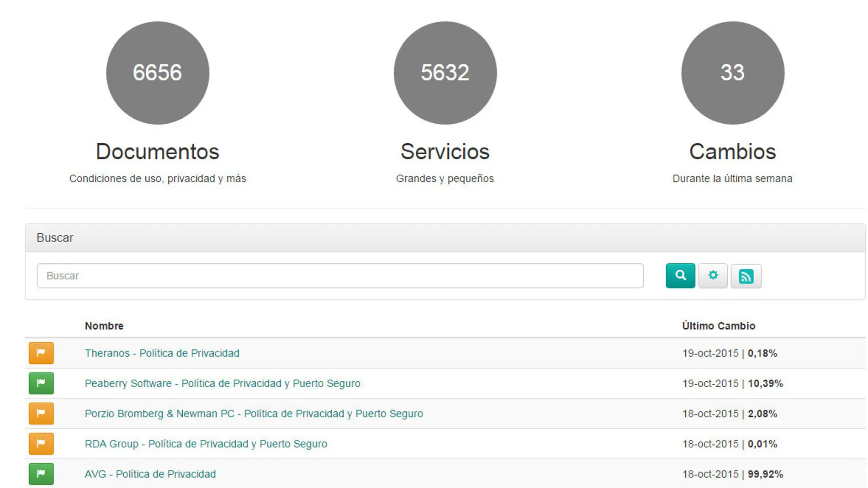Click the orange flag beside RDA Group

41,443
